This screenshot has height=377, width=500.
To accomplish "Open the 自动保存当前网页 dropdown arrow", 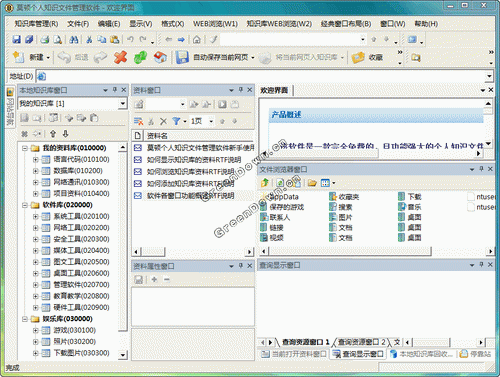I will coord(252,58).
